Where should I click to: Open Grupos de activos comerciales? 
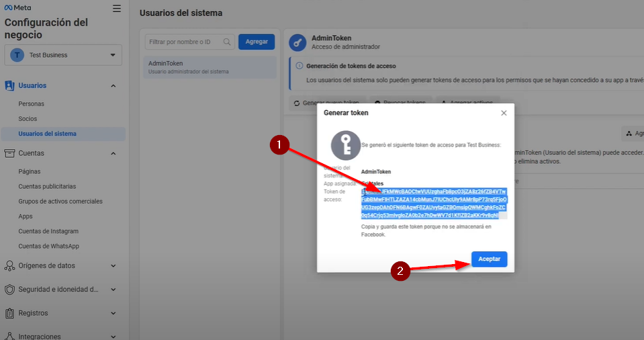coord(60,202)
